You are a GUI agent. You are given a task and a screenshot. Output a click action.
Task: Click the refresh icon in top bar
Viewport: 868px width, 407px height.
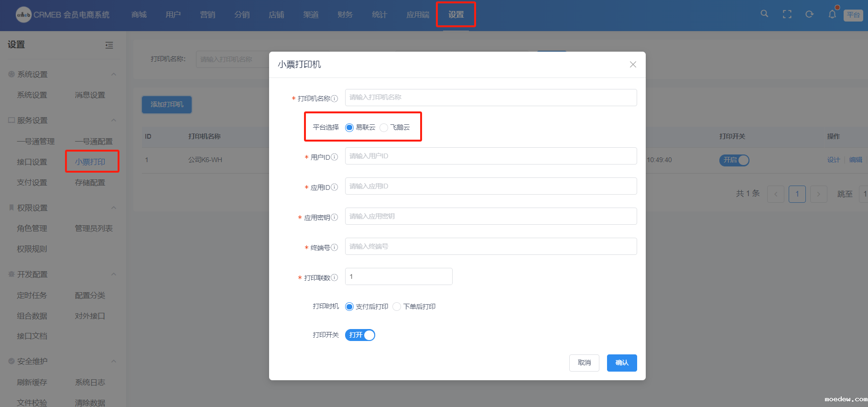tap(809, 14)
